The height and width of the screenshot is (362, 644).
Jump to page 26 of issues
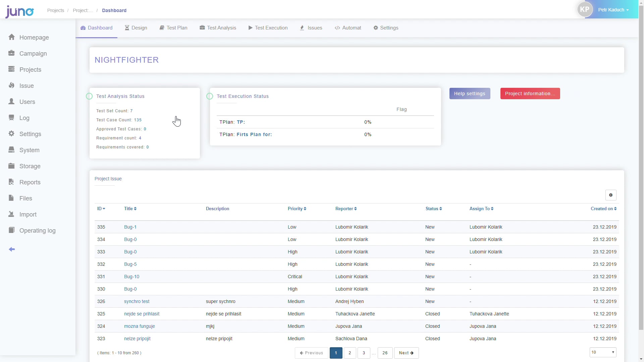point(385,353)
